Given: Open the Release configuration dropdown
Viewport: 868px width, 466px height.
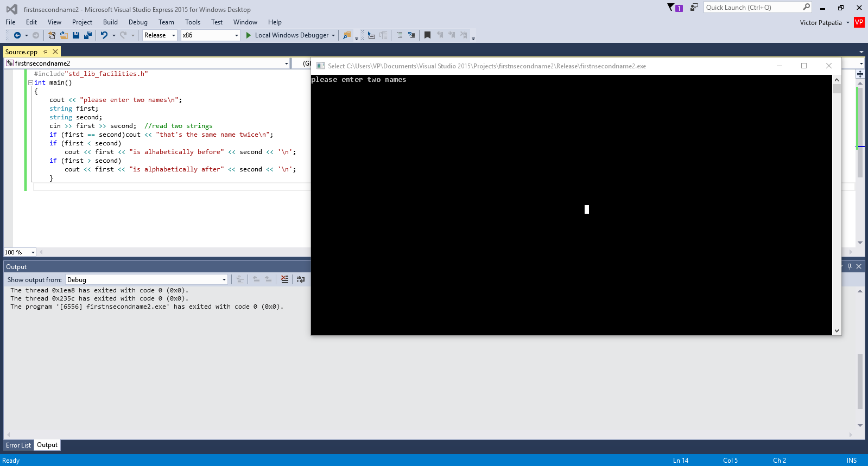Looking at the screenshot, I should pos(160,35).
